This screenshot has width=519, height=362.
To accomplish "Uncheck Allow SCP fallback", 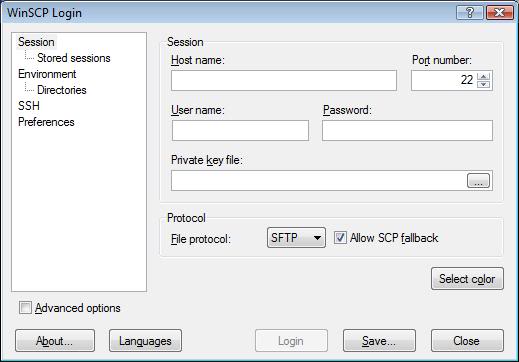I will coord(340,238).
